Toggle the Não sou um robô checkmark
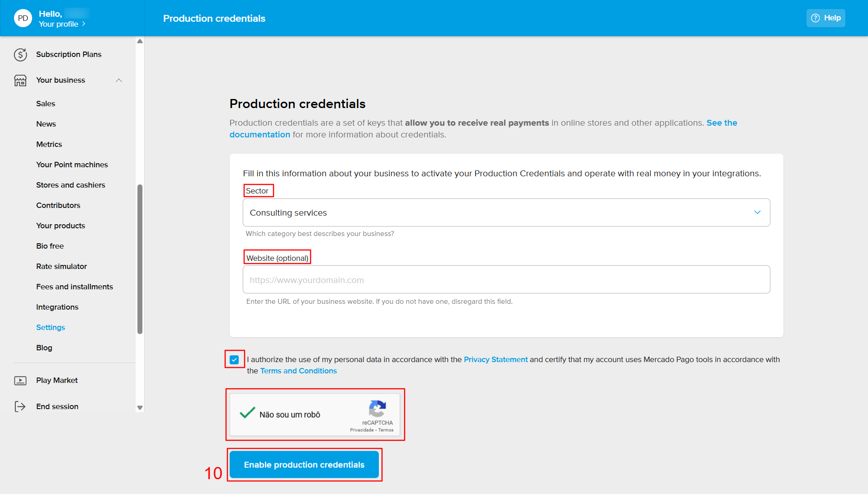Screen dimensions: 868x495 coord(247,413)
